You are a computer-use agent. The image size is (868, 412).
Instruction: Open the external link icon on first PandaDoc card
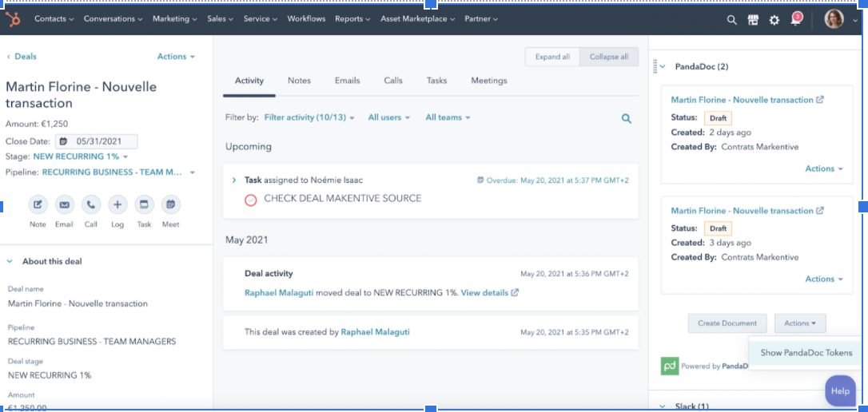point(820,100)
